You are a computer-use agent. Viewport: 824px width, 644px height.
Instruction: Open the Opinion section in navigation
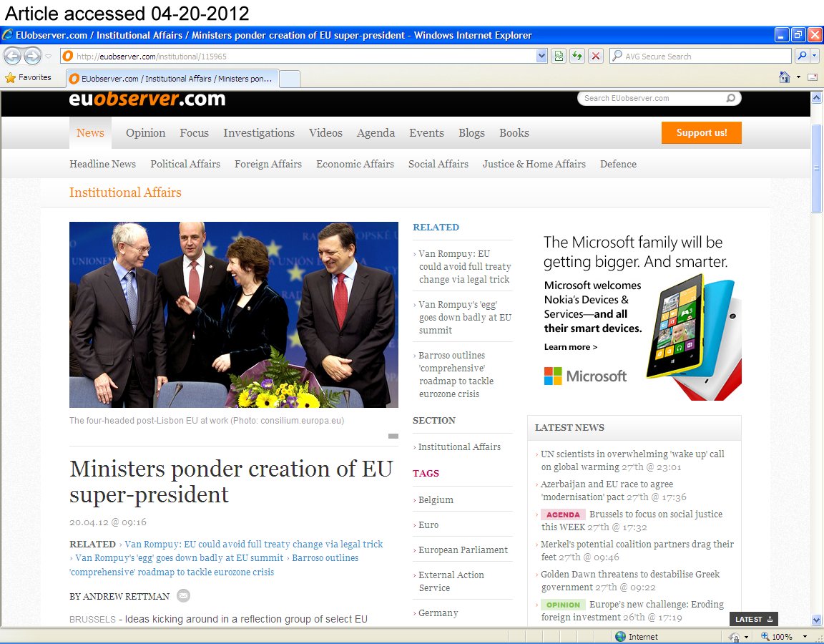[145, 133]
